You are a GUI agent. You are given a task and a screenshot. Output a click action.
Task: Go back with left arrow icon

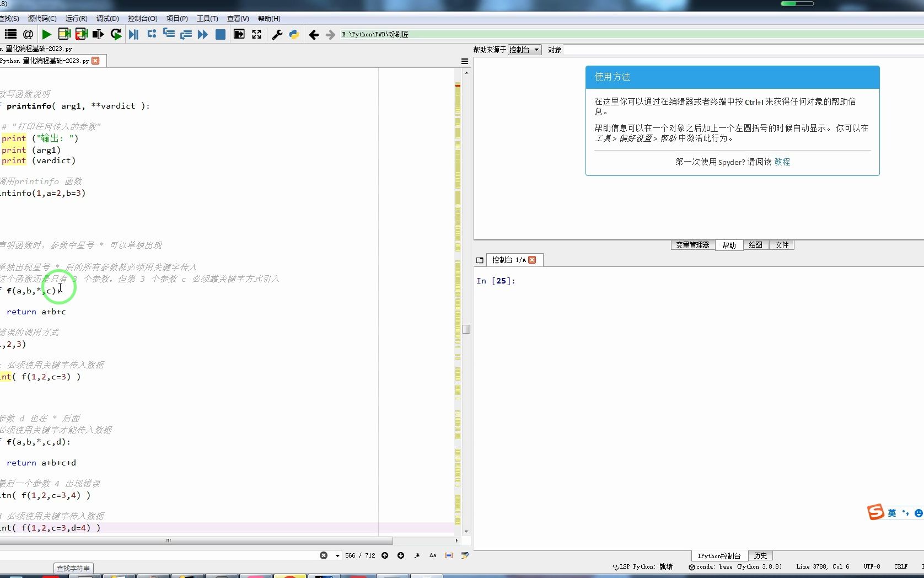pyautogui.click(x=314, y=34)
